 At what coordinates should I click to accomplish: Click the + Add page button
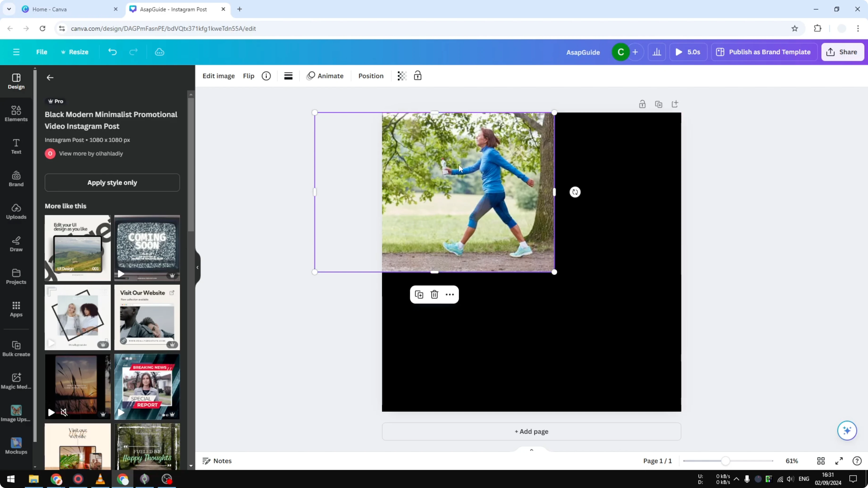(x=531, y=431)
